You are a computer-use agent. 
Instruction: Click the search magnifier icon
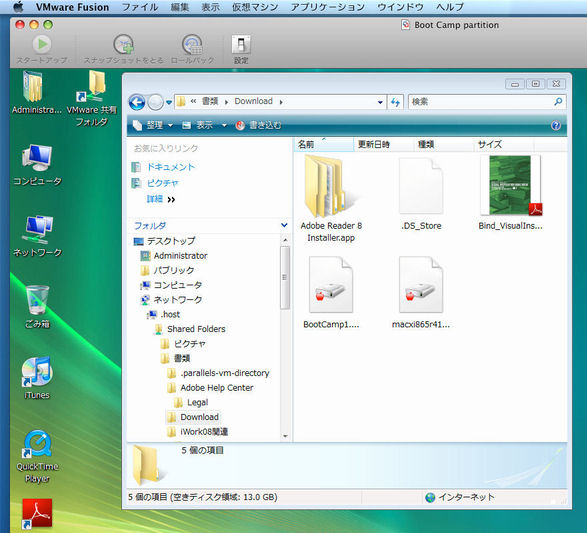[x=558, y=101]
